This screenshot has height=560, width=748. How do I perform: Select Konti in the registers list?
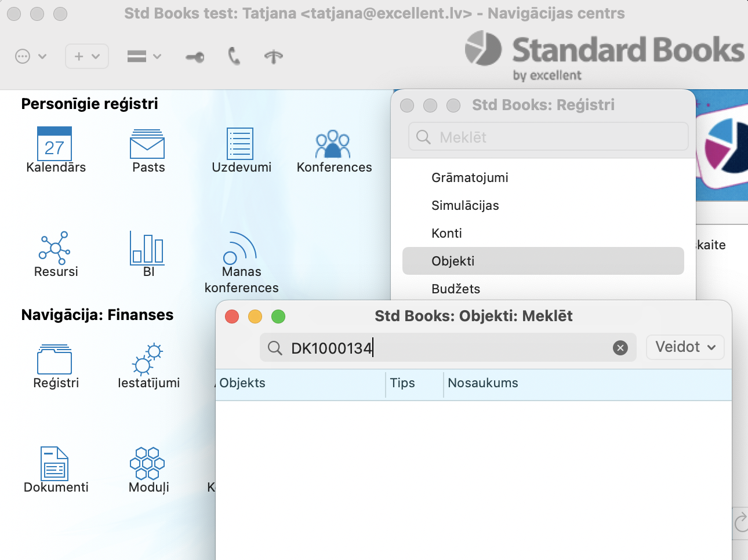446,234
